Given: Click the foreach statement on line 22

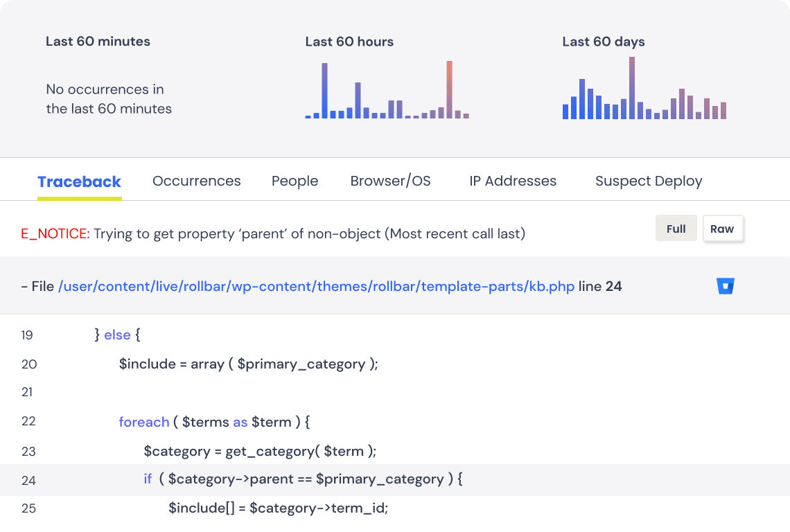Looking at the screenshot, I should (x=144, y=422).
